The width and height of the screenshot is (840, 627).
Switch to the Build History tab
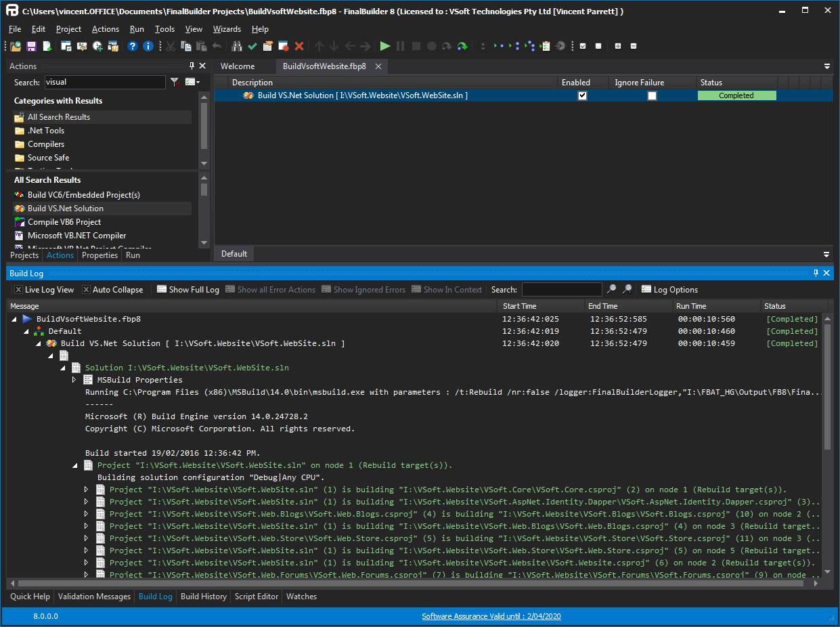pos(203,597)
